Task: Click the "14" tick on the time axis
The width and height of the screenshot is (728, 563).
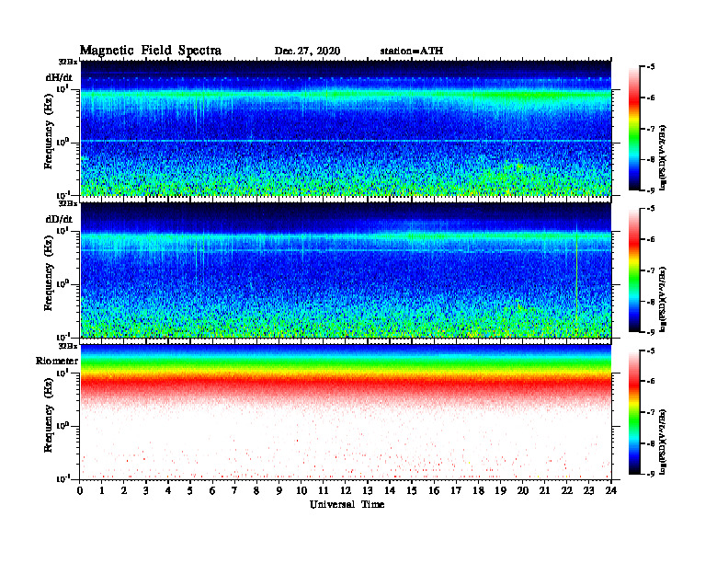Action: tap(390, 491)
